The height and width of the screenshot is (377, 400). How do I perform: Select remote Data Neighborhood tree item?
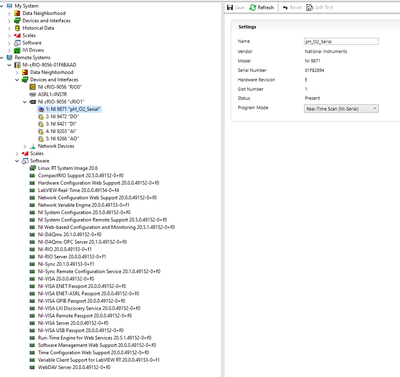point(52,72)
